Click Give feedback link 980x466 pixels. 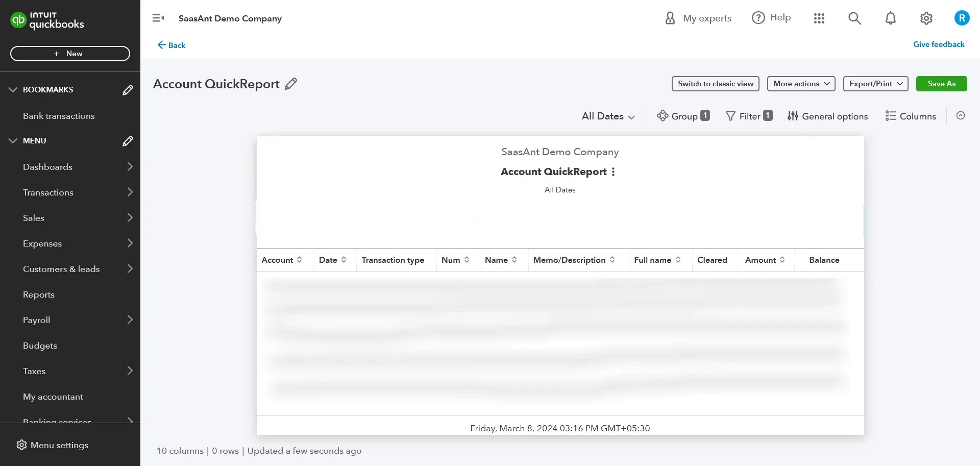pos(939,44)
